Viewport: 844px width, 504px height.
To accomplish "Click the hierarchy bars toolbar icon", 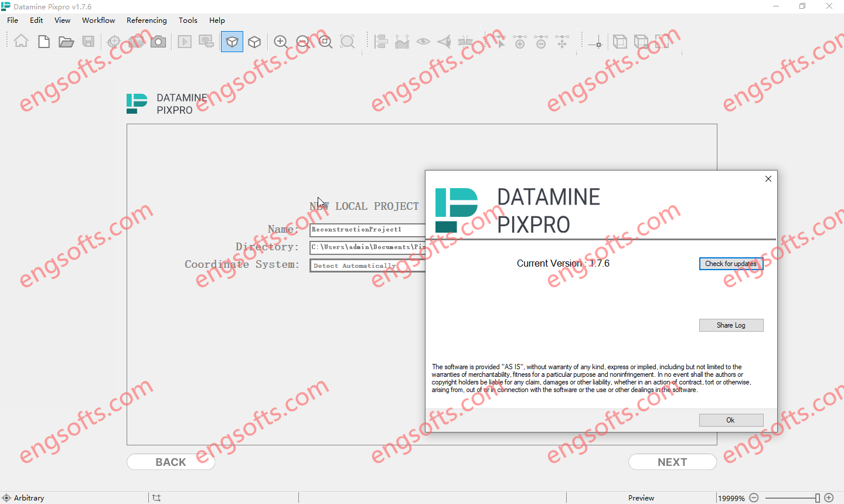I will 381,42.
